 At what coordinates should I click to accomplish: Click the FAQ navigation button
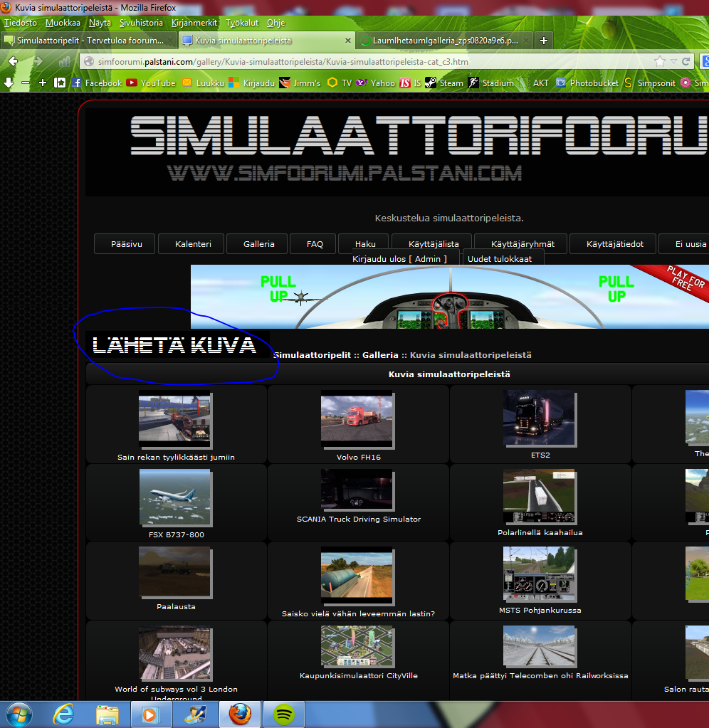[315, 244]
